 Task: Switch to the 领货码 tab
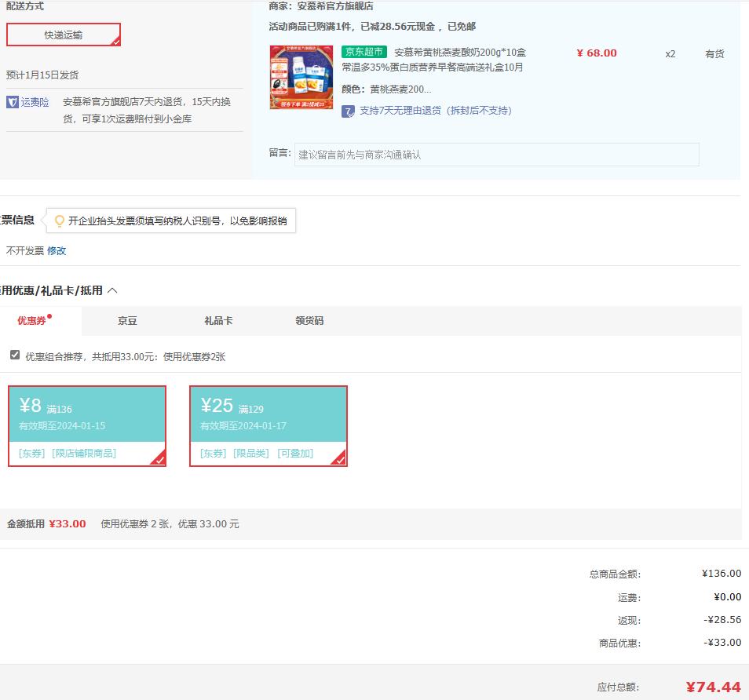coord(309,321)
